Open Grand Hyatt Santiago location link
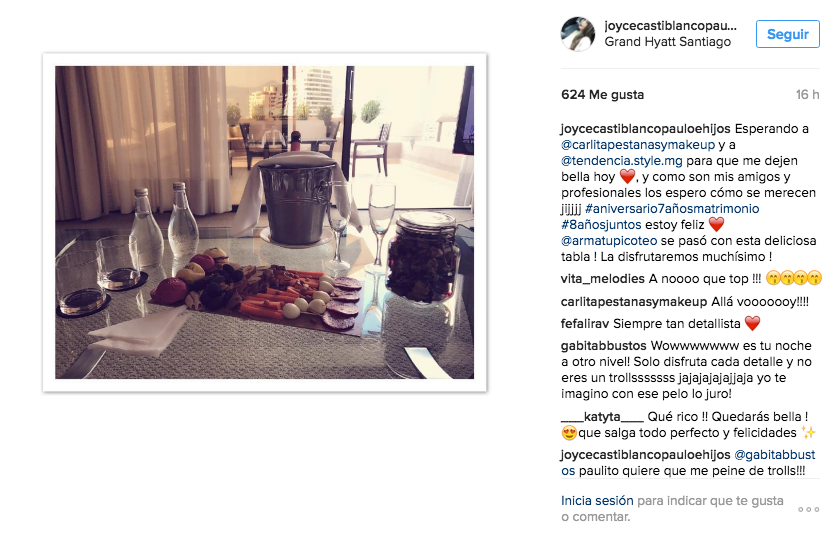The height and width of the screenshot is (536, 840). (x=668, y=42)
